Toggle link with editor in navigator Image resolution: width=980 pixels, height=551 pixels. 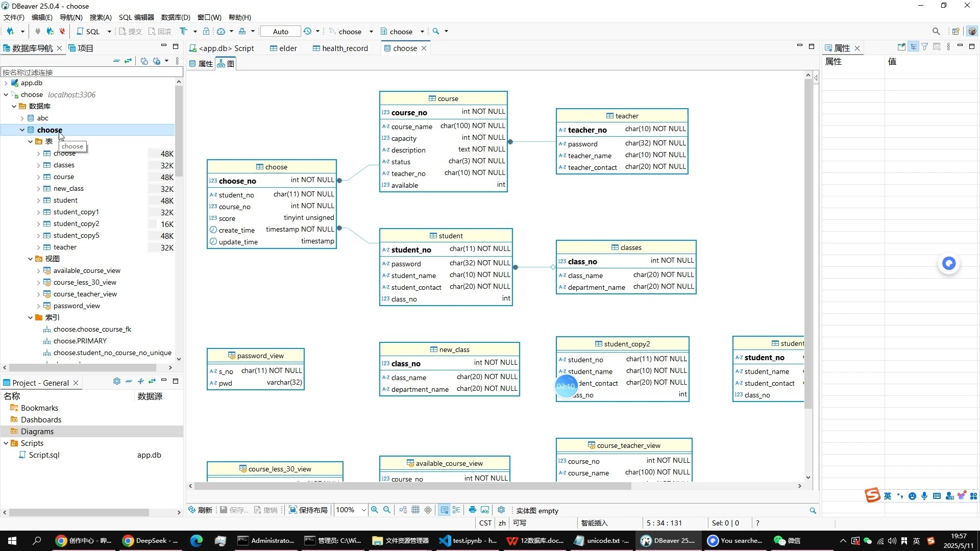click(x=128, y=61)
